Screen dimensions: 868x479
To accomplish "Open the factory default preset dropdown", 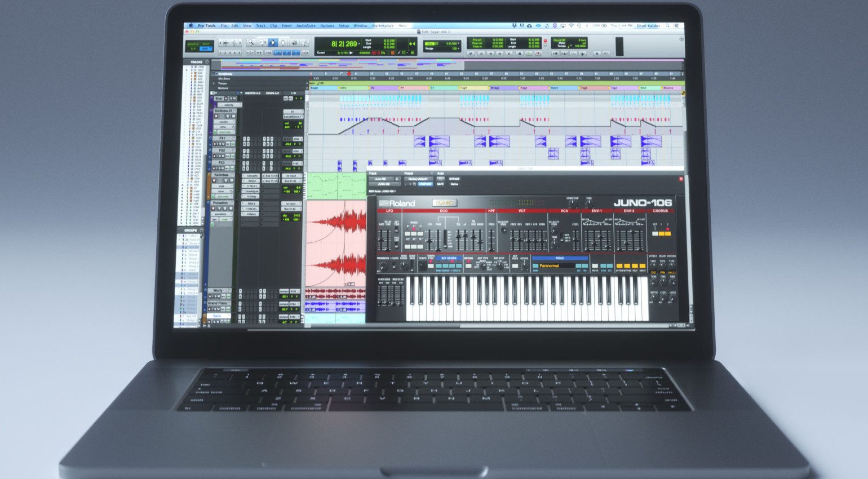I will click(418, 179).
